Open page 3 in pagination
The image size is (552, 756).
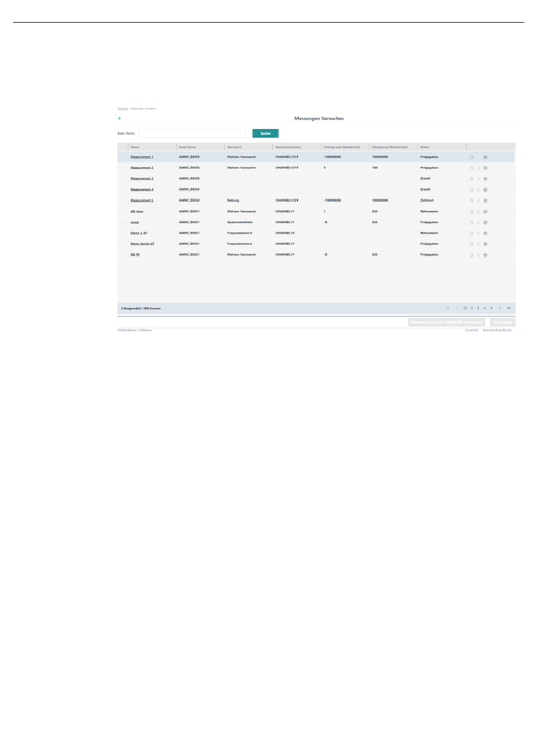(x=478, y=308)
